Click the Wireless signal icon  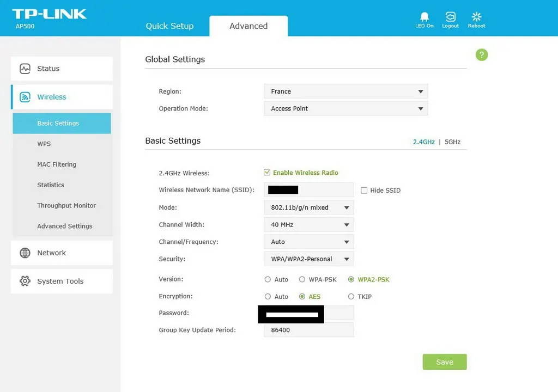pyautogui.click(x=25, y=97)
